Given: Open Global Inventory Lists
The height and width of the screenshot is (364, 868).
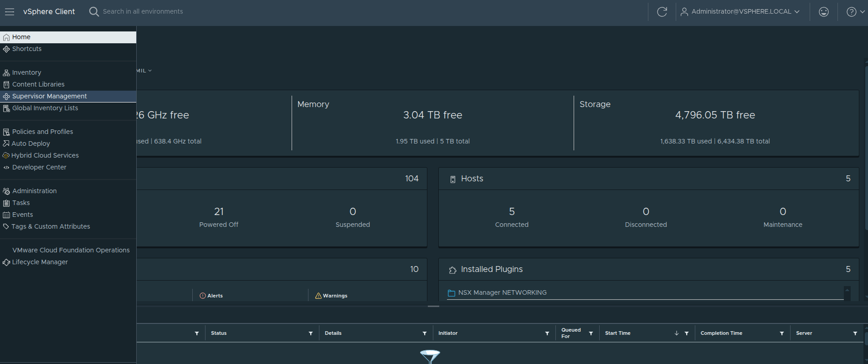Looking at the screenshot, I should pos(68,108).
